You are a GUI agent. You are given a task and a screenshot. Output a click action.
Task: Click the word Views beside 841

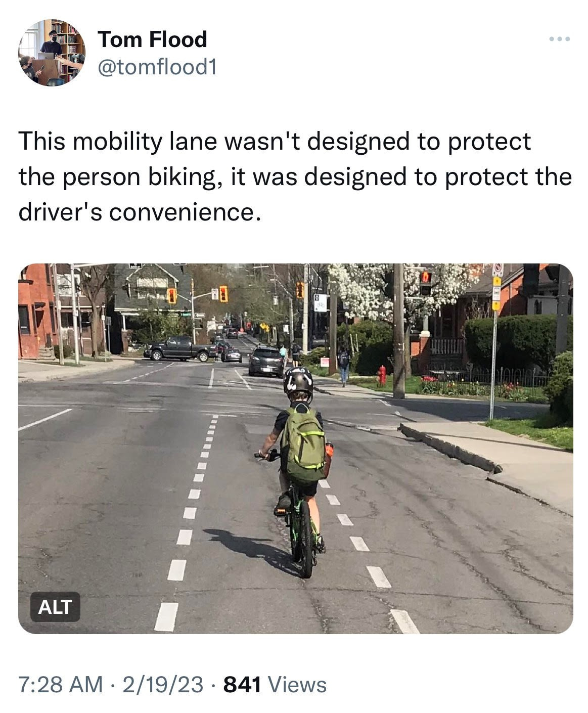[x=297, y=685]
